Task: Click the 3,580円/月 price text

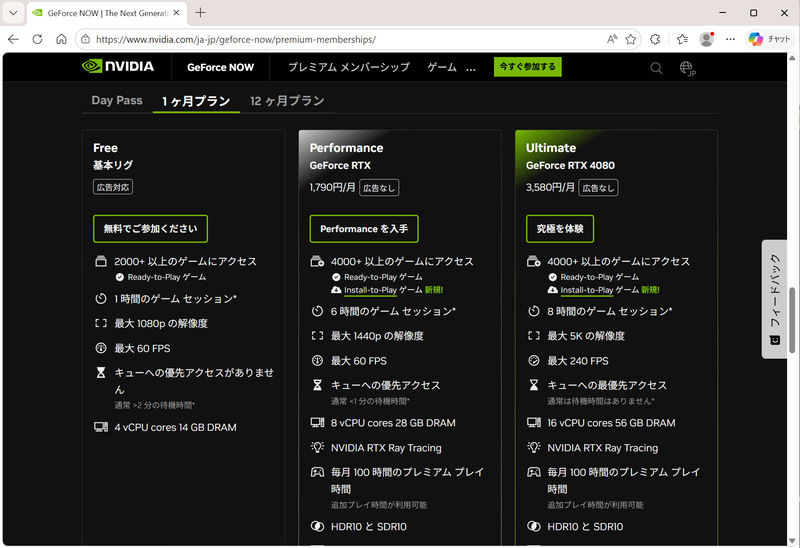Action: tap(550, 187)
